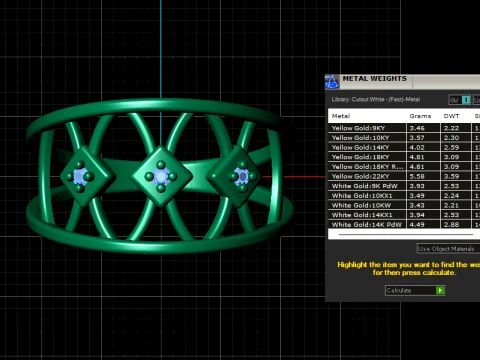Click the 3.59 DWT cell
The height and width of the screenshot is (360, 480).
(x=456, y=176)
